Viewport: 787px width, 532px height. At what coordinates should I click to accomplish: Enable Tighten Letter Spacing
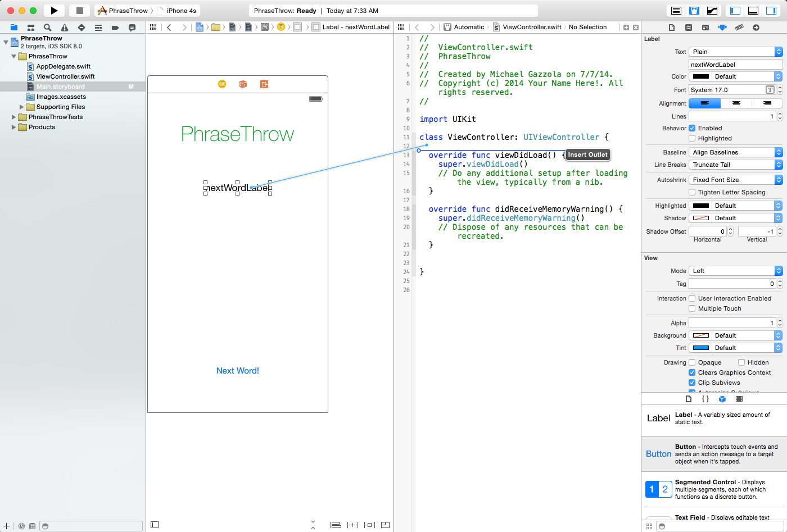(692, 192)
